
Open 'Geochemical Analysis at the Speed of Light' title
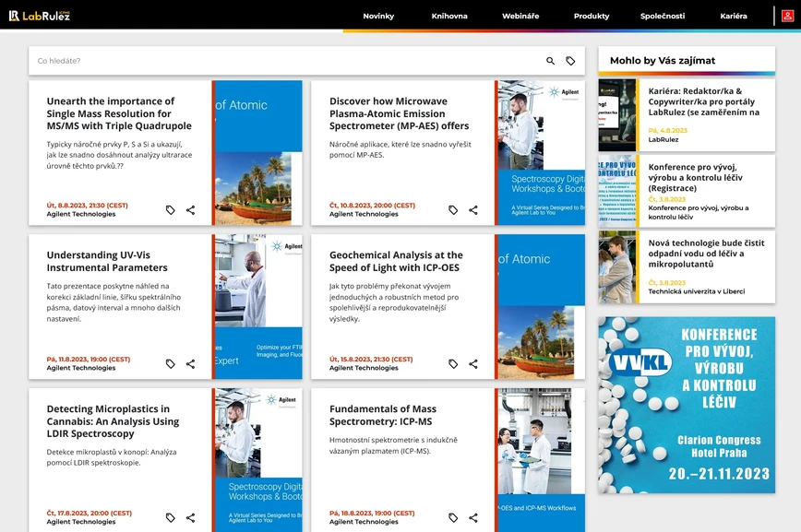[396, 261]
